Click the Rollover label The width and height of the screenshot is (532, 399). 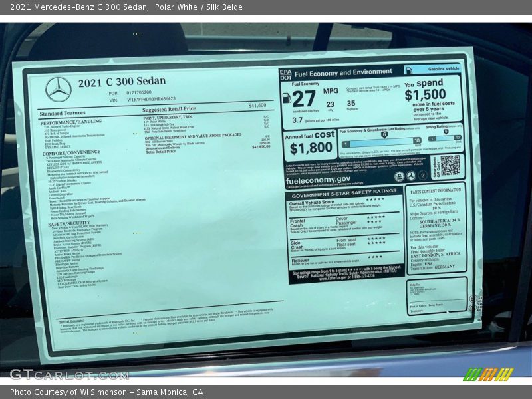pyautogui.click(x=300, y=261)
